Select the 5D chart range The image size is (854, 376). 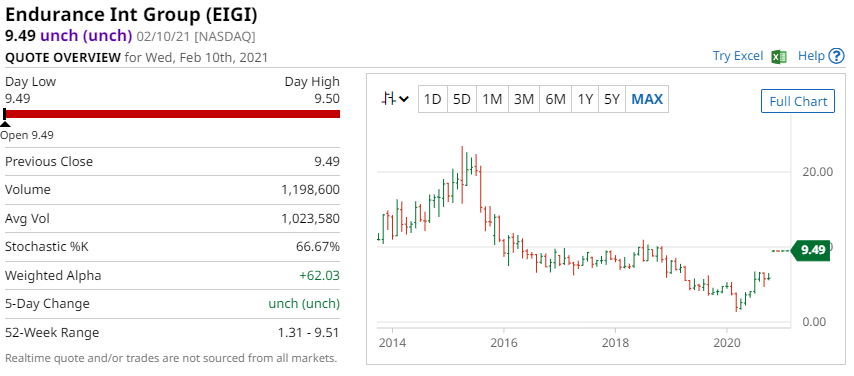[x=462, y=99]
